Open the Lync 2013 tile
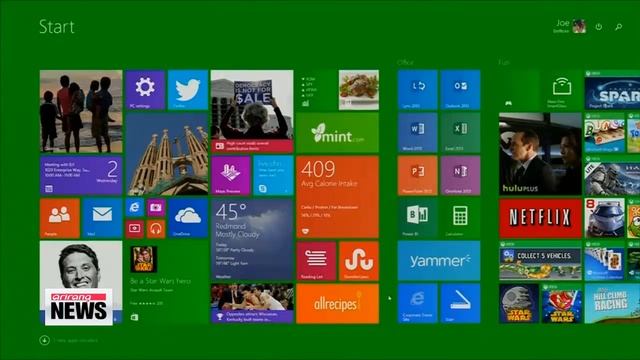The height and width of the screenshot is (360, 640). [418, 90]
